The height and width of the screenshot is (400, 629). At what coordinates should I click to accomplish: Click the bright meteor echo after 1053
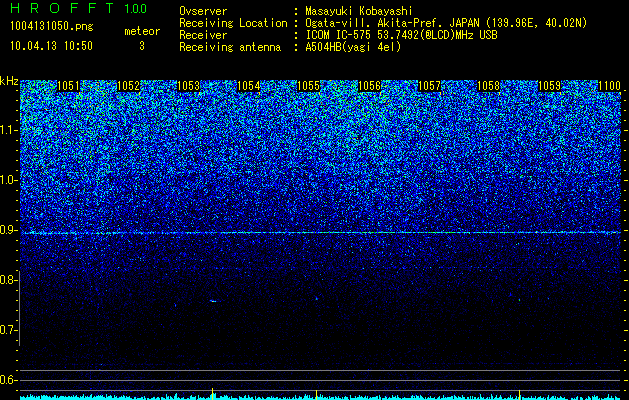(x=213, y=301)
